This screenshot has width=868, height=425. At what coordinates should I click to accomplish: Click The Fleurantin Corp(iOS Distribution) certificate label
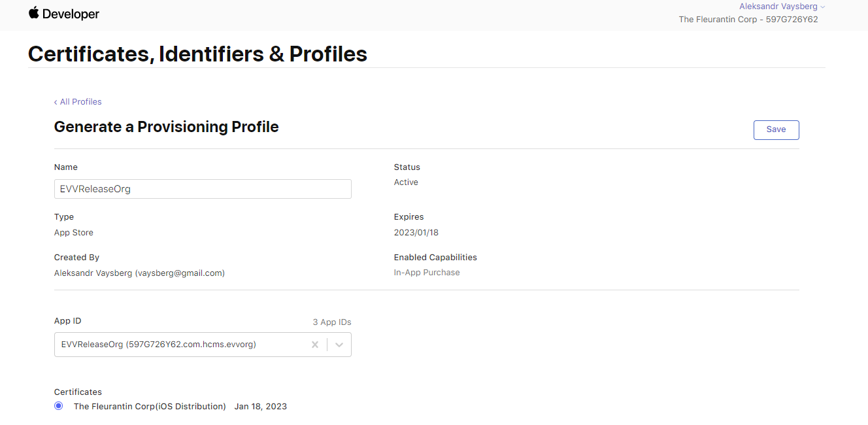(150, 407)
